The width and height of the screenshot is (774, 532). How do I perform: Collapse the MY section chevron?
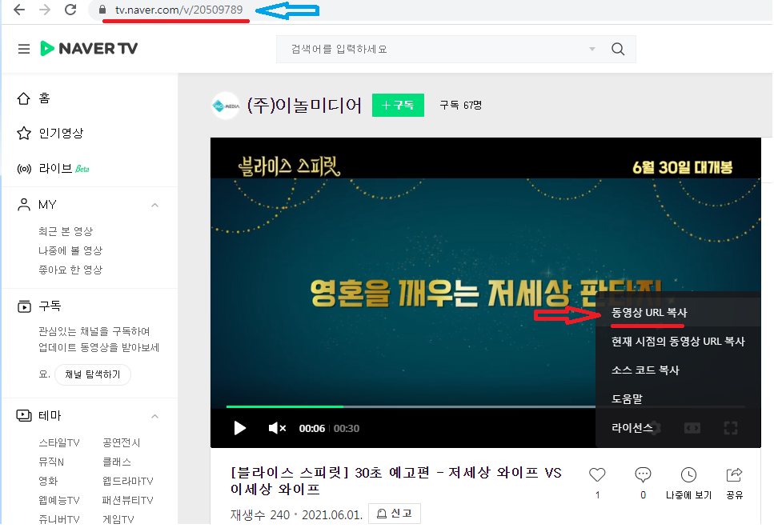click(155, 205)
